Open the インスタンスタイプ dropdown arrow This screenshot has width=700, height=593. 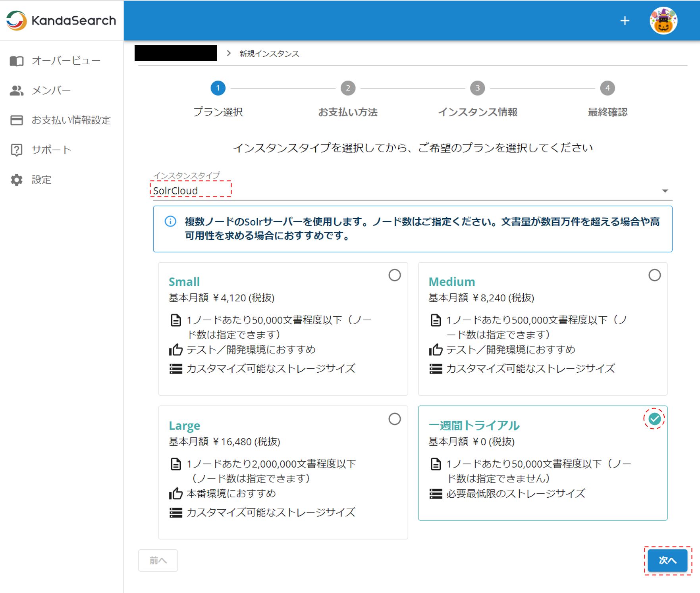click(x=665, y=191)
